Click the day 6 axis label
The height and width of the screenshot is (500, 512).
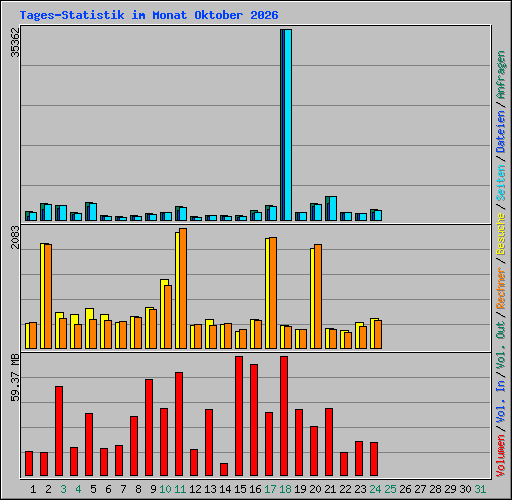click(108, 489)
